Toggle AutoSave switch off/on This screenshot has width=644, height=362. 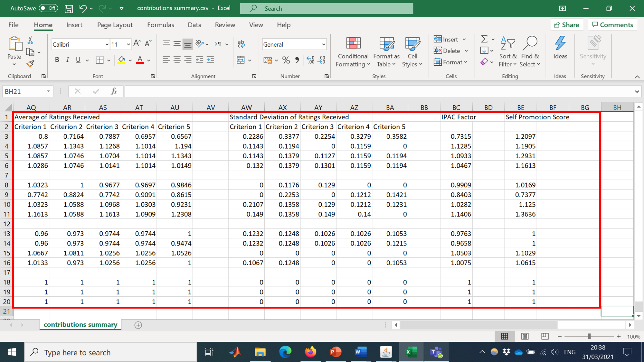click(x=48, y=8)
